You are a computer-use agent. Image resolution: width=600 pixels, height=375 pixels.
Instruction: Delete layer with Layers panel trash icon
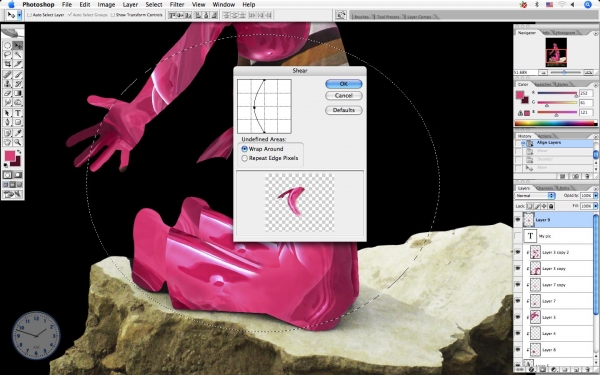pyautogui.click(x=588, y=370)
